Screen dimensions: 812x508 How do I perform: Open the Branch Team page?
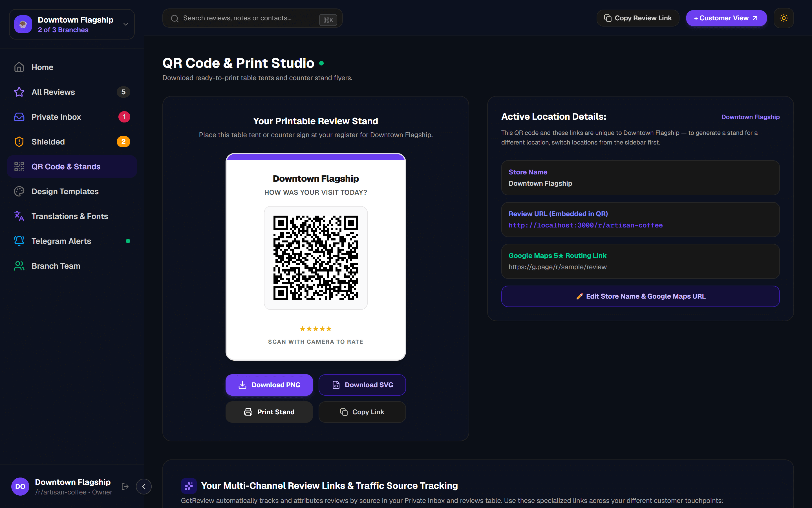coord(72,266)
